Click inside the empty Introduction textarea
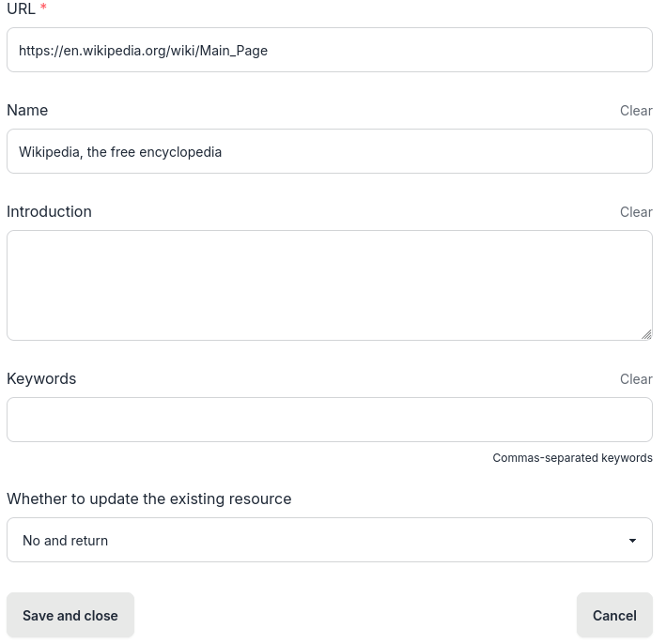This screenshot has height=644, width=666. [x=329, y=285]
